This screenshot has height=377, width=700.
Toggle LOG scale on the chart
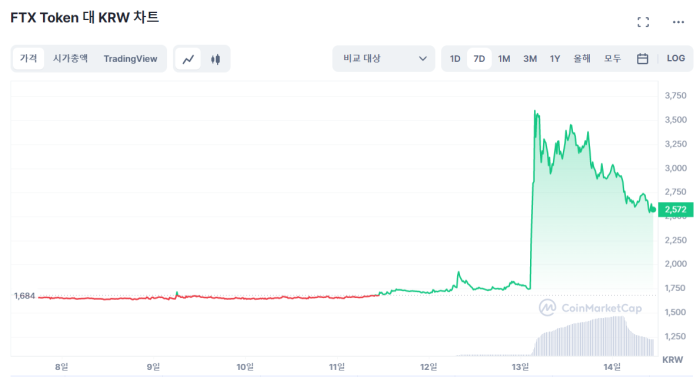coord(675,59)
